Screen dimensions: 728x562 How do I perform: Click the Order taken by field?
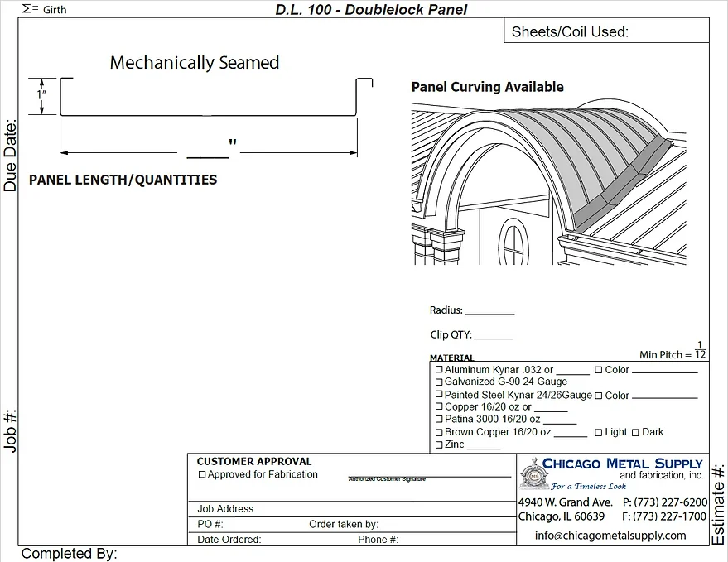point(411,525)
